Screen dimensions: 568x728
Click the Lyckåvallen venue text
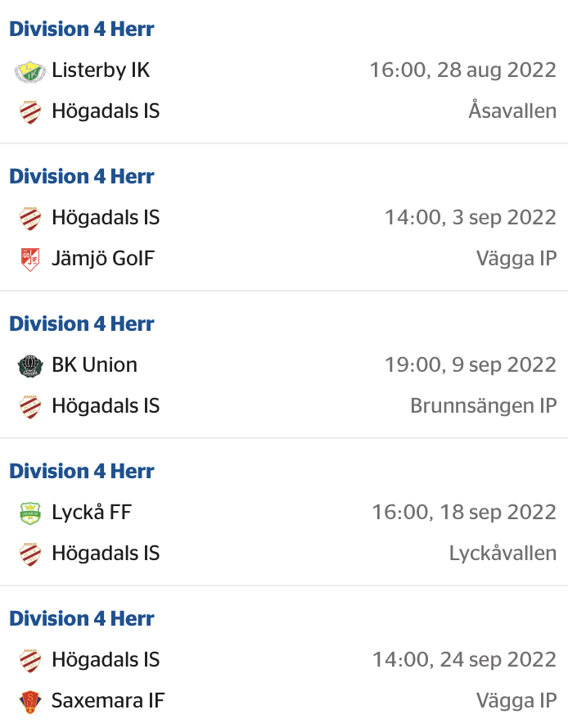click(x=503, y=554)
